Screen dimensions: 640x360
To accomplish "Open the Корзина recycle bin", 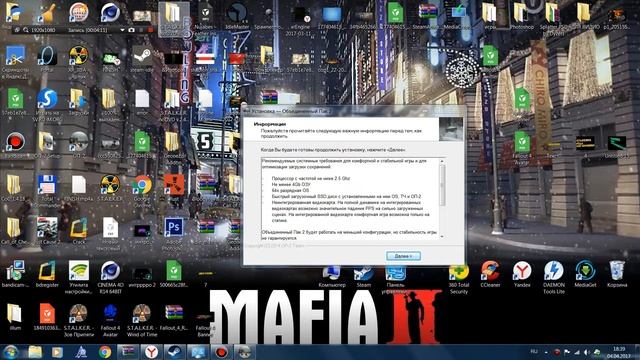I will click(x=617, y=274).
